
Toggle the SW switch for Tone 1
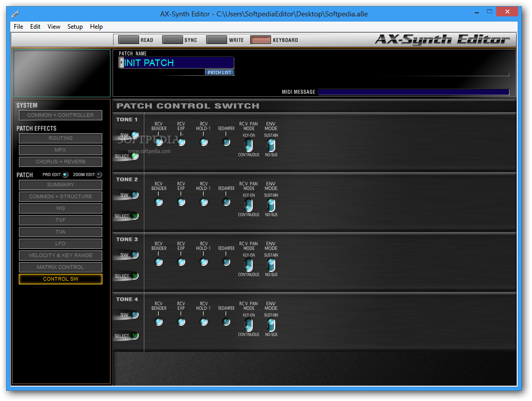tap(134, 135)
